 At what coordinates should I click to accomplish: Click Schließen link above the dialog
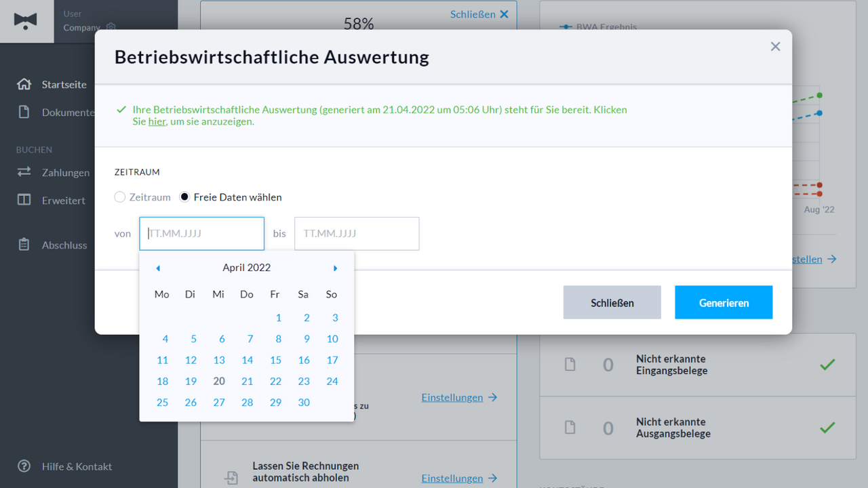pos(479,14)
